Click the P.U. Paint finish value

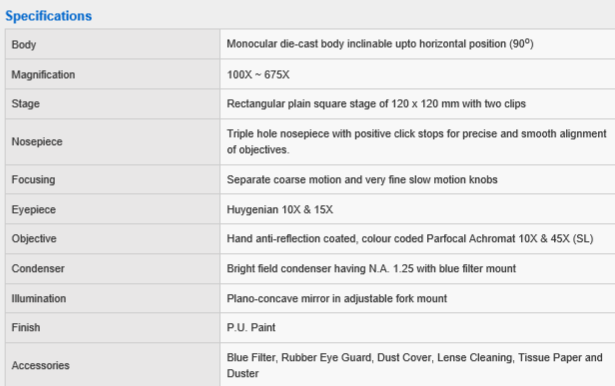click(x=251, y=328)
